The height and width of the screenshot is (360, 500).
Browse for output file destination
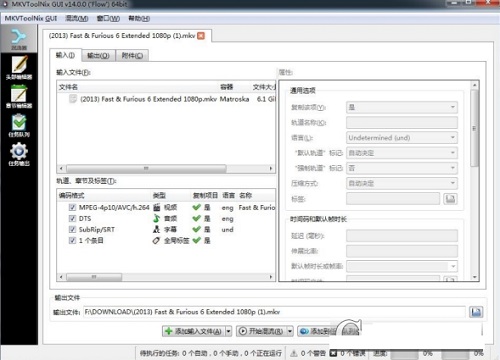click(476, 312)
